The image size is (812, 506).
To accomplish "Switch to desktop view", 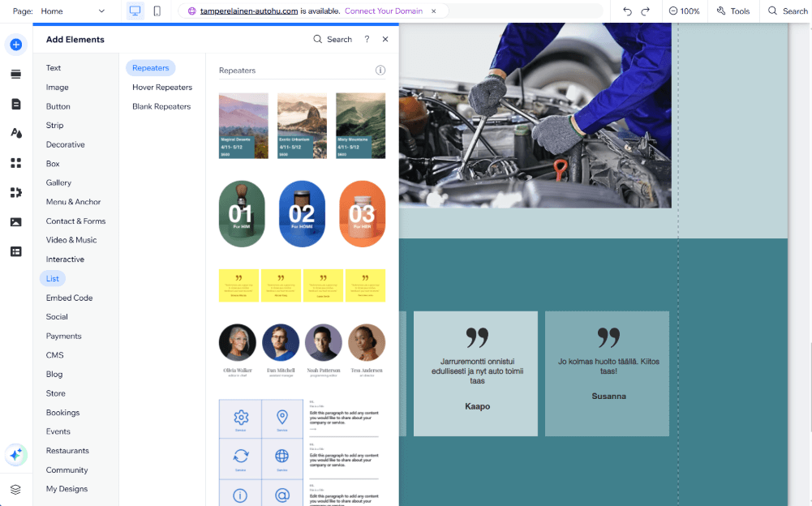I will pyautogui.click(x=135, y=11).
